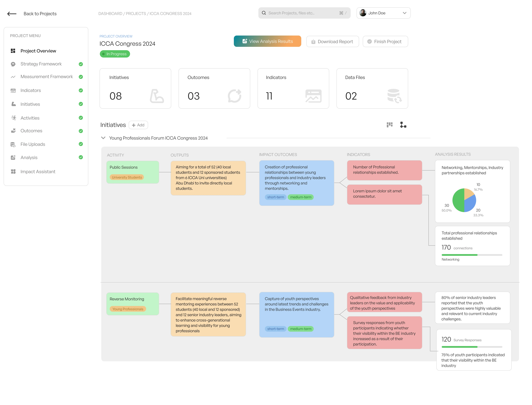Collapse Young Professionals Forum initiative

tap(103, 138)
